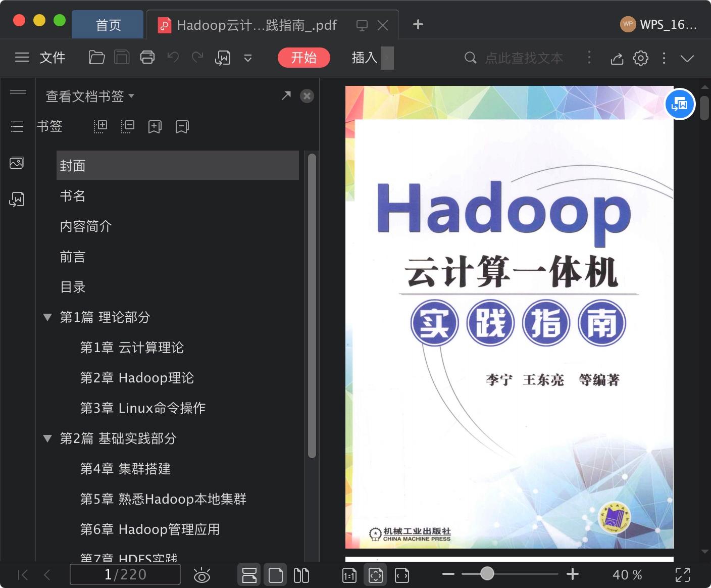Image resolution: width=711 pixels, height=588 pixels.
Task: Open bookmark 第2章 Hadoop理论
Action: (x=137, y=378)
